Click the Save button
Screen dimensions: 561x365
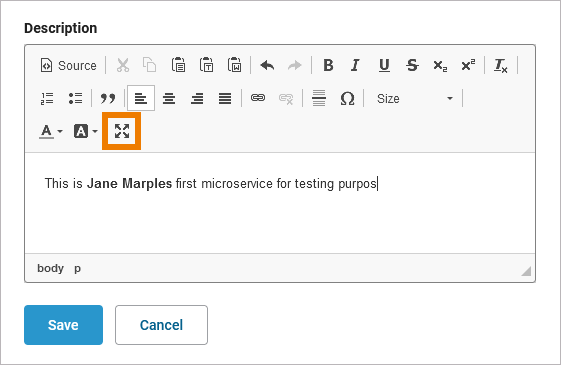click(x=63, y=325)
